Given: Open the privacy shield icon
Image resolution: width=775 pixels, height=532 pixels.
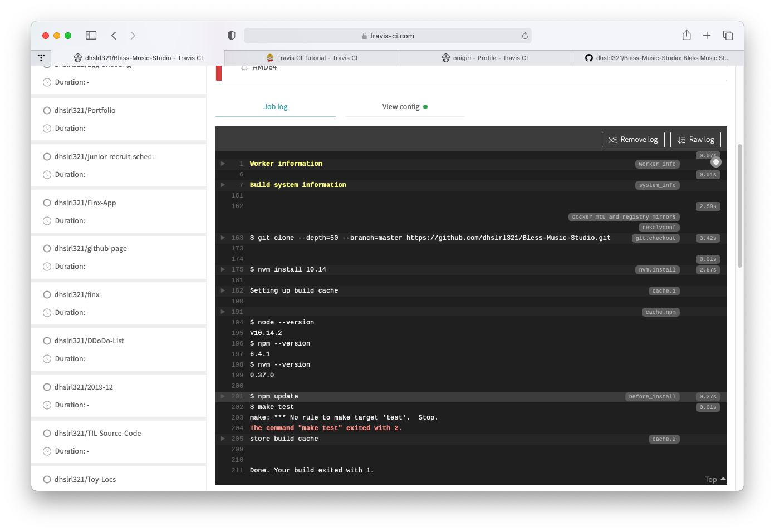Looking at the screenshot, I should (232, 36).
